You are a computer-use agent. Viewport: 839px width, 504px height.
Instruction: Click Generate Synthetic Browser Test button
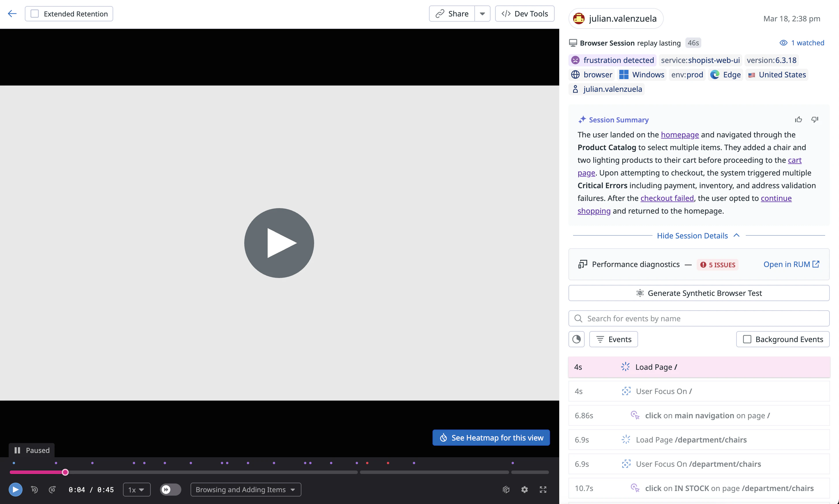699,293
